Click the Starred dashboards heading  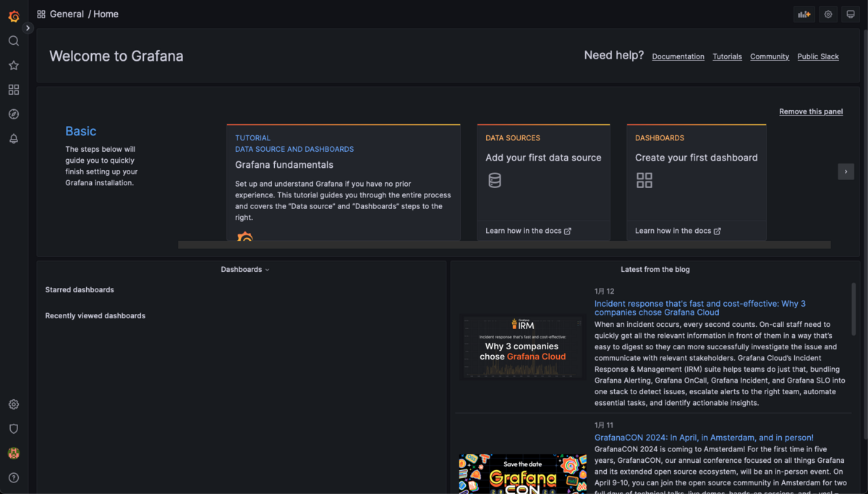pyautogui.click(x=80, y=289)
